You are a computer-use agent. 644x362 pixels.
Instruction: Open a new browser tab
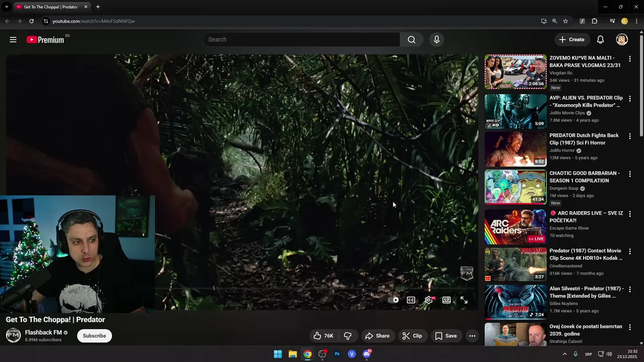[x=98, y=7]
